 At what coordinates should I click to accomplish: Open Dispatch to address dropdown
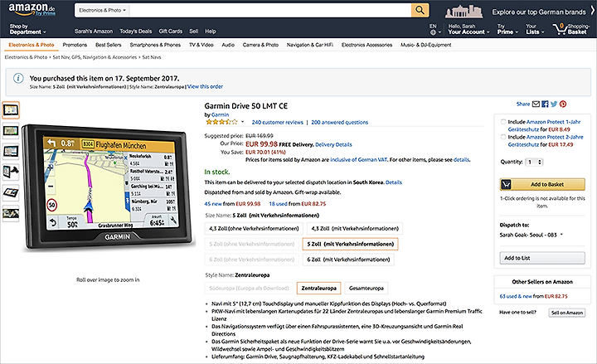click(x=531, y=235)
